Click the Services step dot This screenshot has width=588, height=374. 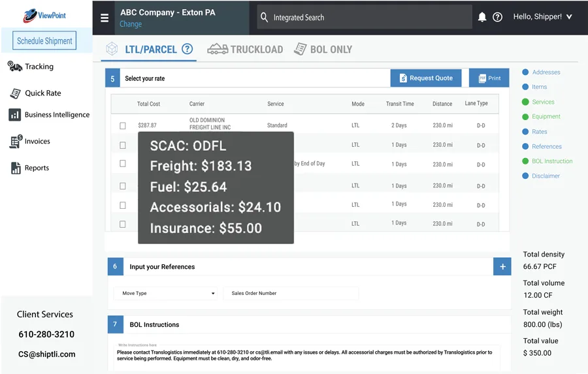point(525,102)
